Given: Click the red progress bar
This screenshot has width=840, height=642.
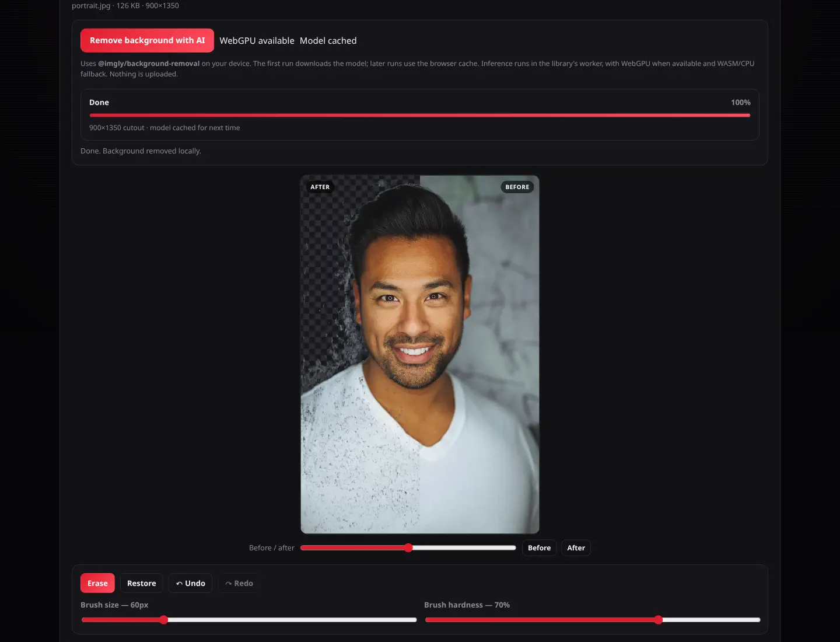Looking at the screenshot, I should click(x=420, y=115).
